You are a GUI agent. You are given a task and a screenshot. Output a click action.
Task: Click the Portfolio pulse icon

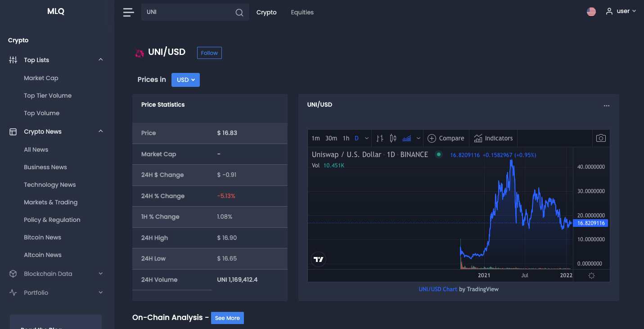tap(13, 293)
